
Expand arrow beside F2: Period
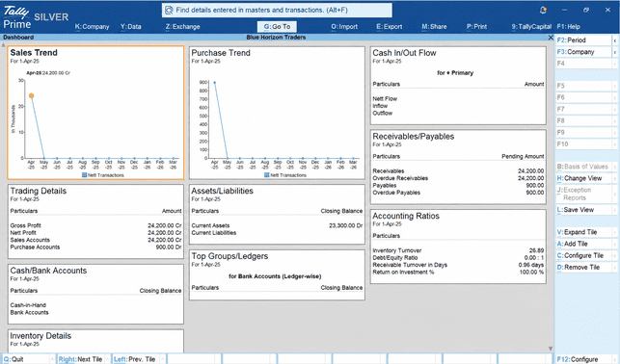coord(615,40)
